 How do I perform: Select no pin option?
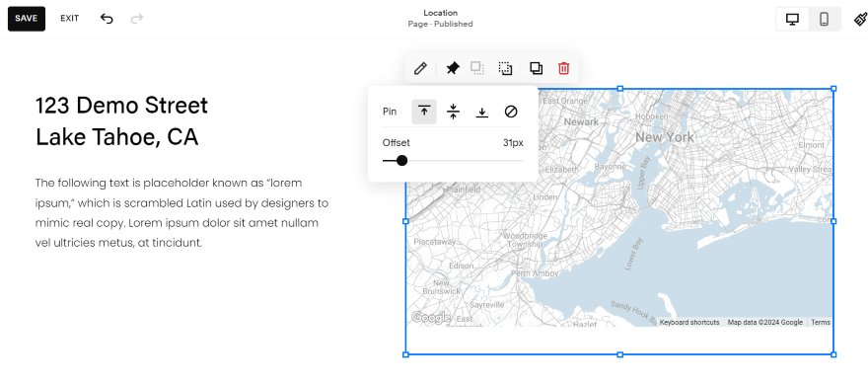pos(511,112)
